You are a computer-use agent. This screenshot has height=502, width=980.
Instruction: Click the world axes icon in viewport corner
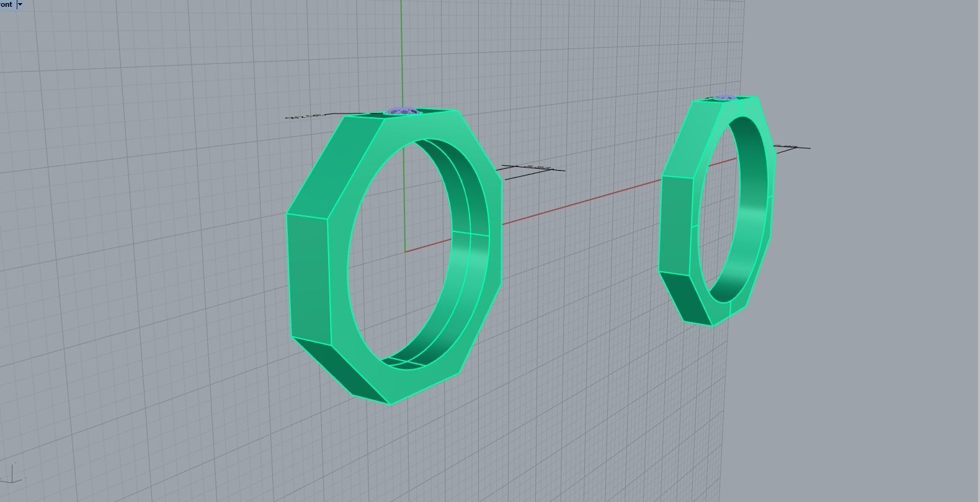tap(13, 473)
